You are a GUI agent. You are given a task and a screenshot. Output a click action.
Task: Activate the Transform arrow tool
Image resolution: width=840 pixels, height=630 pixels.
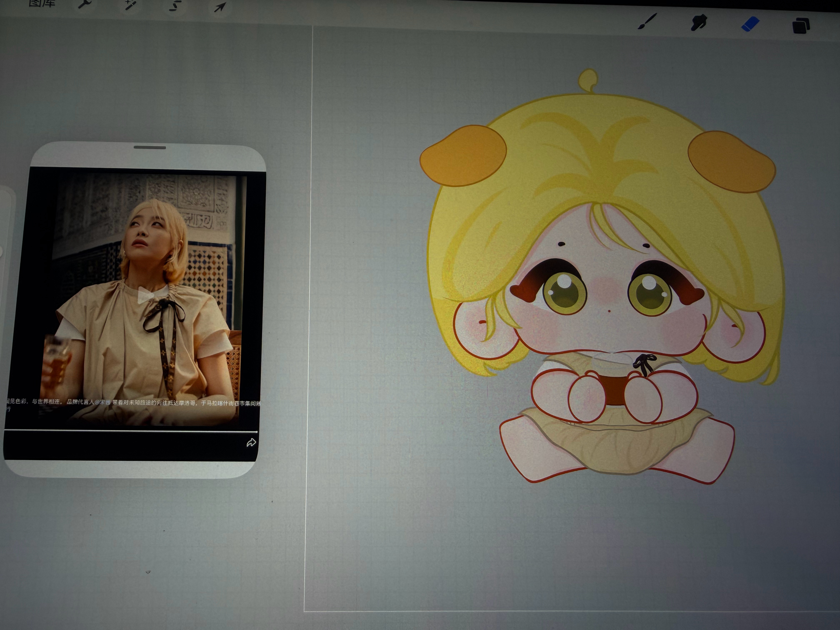(x=220, y=6)
